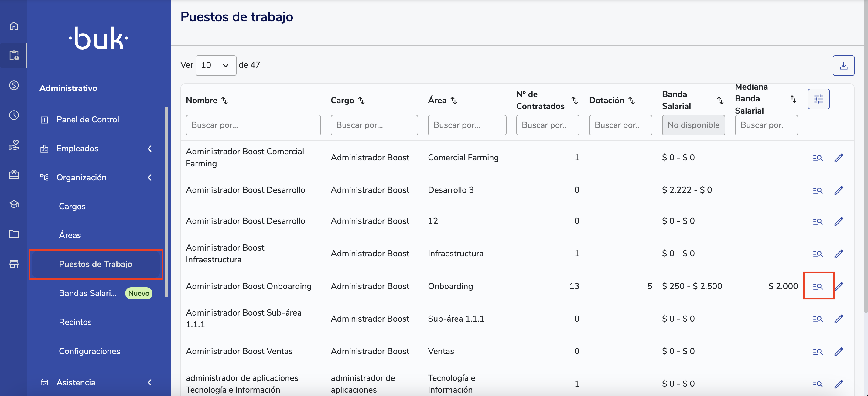Open the rows per page dropdown
The height and width of the screenshot is (396, 868).
coord(216,65)
